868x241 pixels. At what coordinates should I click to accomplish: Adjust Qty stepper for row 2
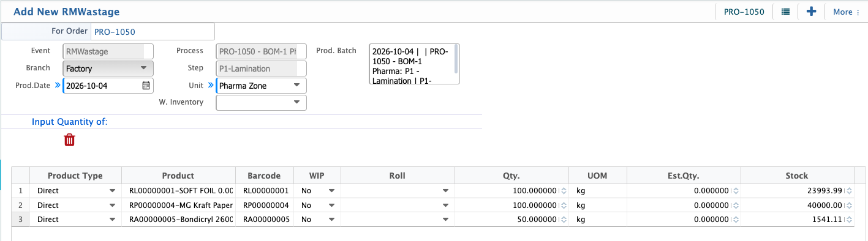564,205
